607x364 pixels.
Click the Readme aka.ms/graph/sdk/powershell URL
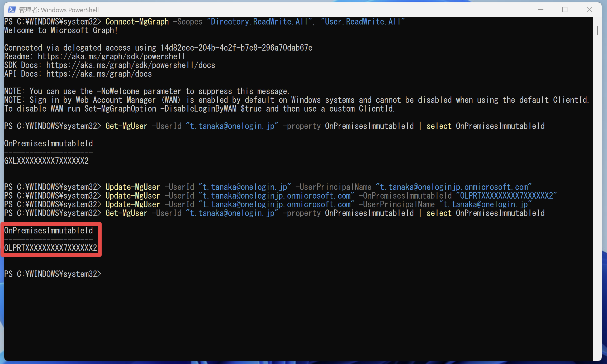[112, 56]
